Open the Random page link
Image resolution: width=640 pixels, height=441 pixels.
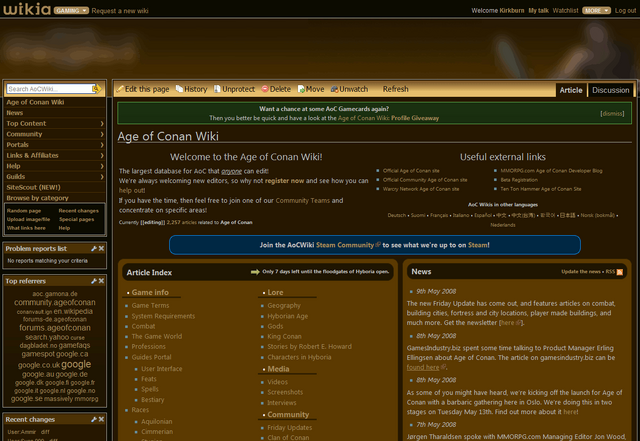click(24, 211)
